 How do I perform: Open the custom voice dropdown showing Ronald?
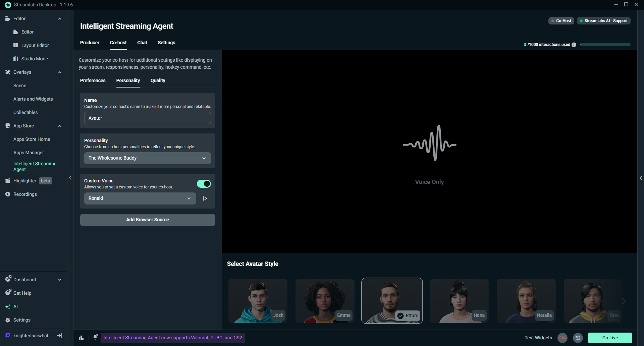click(x=140, y=198)
